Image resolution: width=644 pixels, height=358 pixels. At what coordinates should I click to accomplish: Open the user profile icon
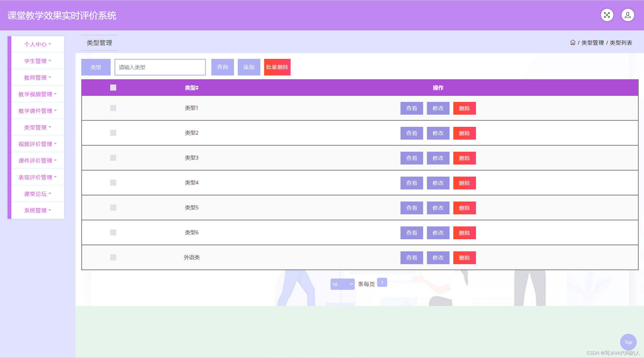click(x=628, y=15)
